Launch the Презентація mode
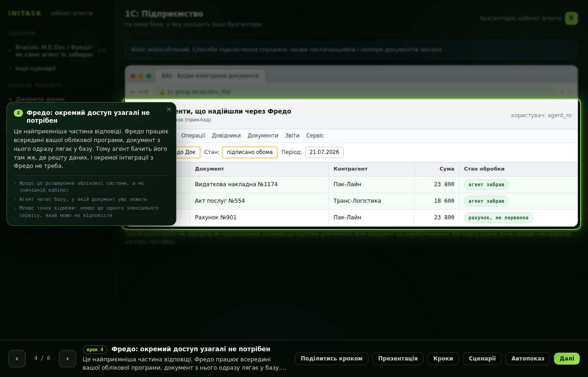 tap(398, 359)
